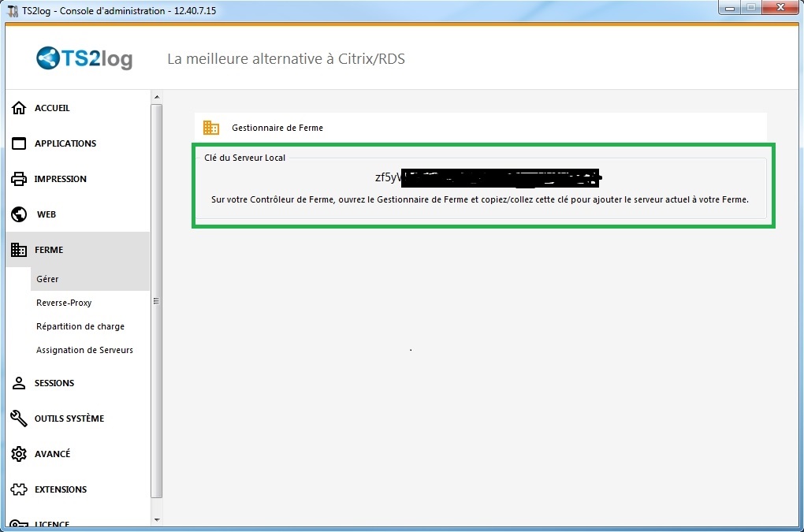
Task: Click the sidebar scroll up arrow
Action: click(157, 97)
